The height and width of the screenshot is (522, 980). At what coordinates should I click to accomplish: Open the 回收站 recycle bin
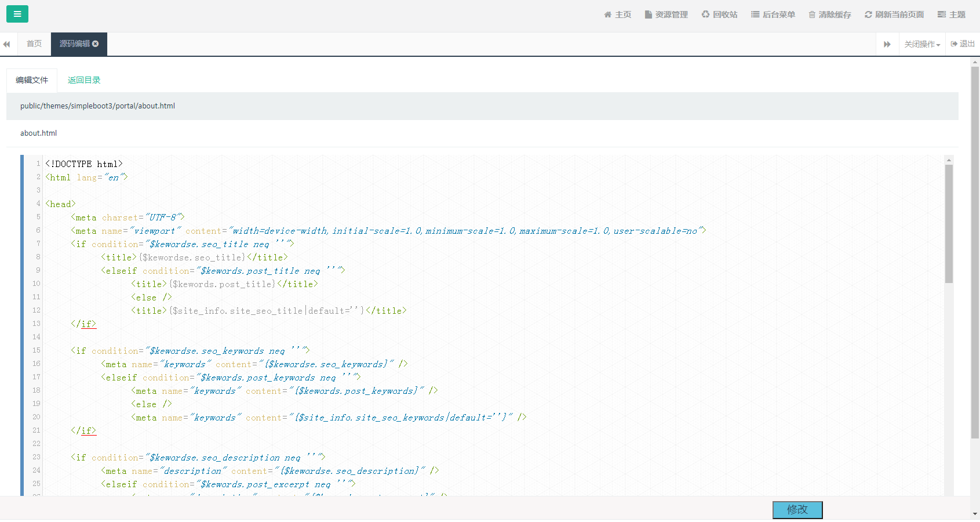pos(720,14)
